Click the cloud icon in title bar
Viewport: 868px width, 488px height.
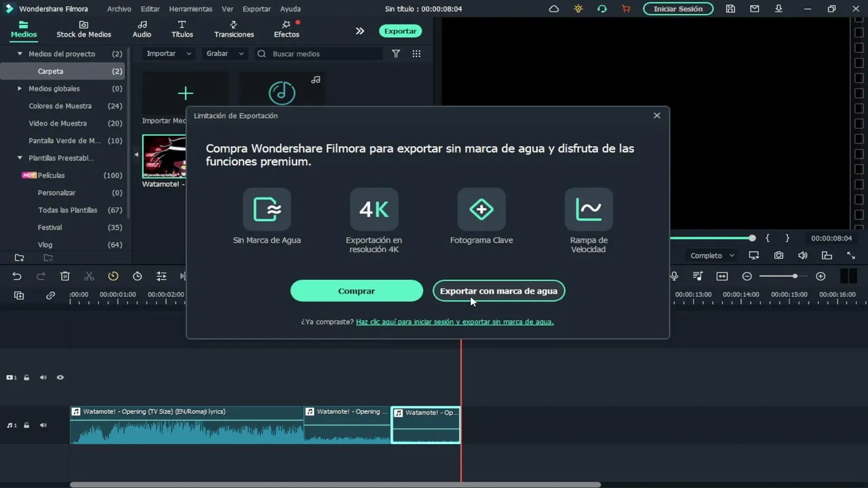554,9
